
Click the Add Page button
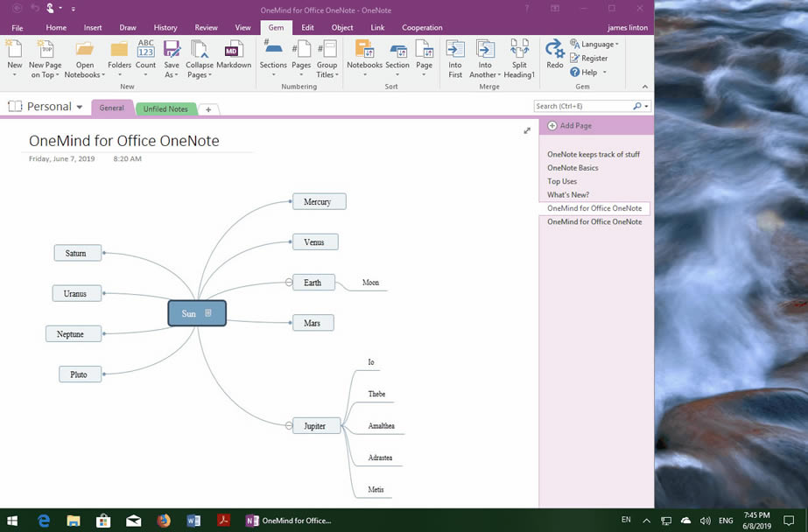point(575,126)
